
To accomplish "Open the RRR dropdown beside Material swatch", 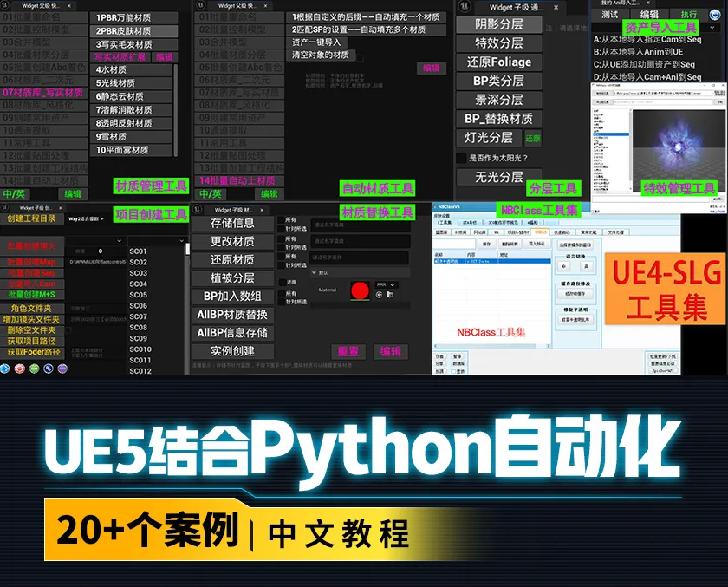I will [x=387, y=284].
